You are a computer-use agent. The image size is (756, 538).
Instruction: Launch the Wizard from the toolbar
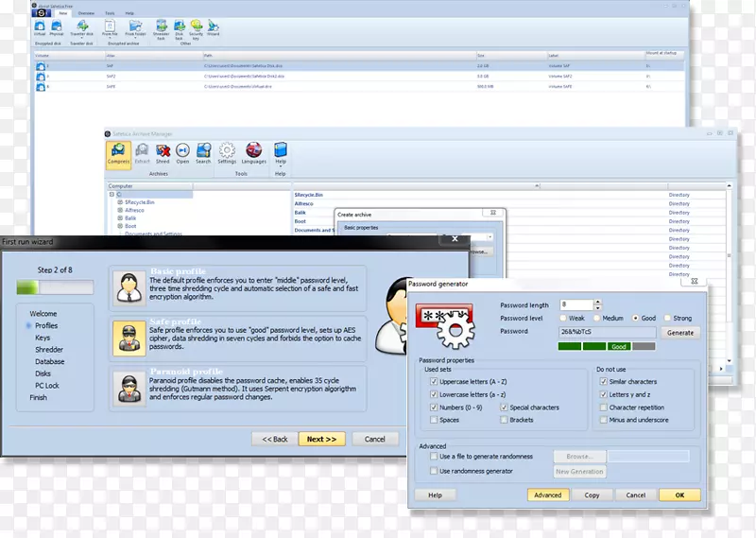pyautogui.click(x=213, y=26)
